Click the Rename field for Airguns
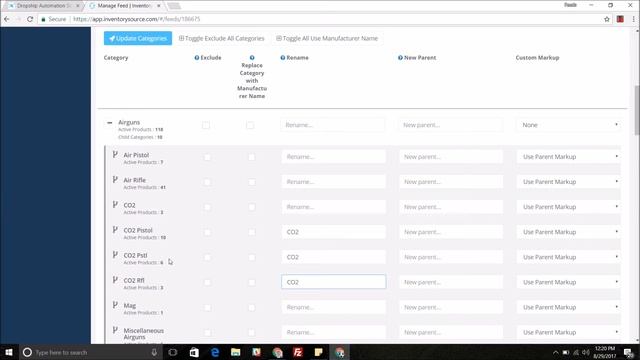Screen dimensions: 640x360 [333, 125]
